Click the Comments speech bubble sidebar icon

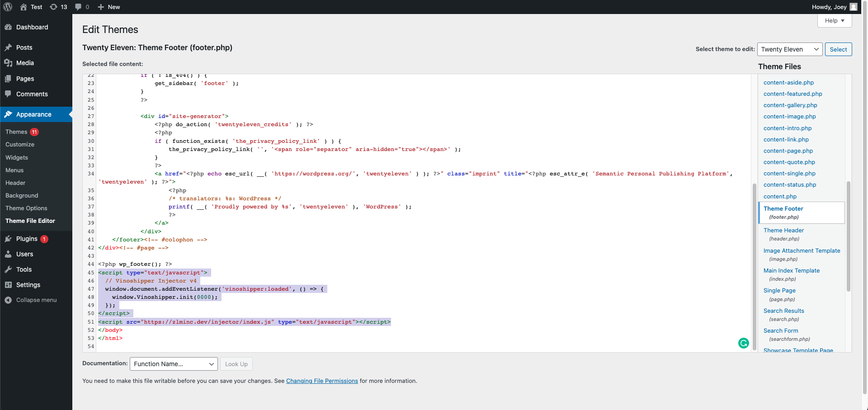(x=8, y=94)
